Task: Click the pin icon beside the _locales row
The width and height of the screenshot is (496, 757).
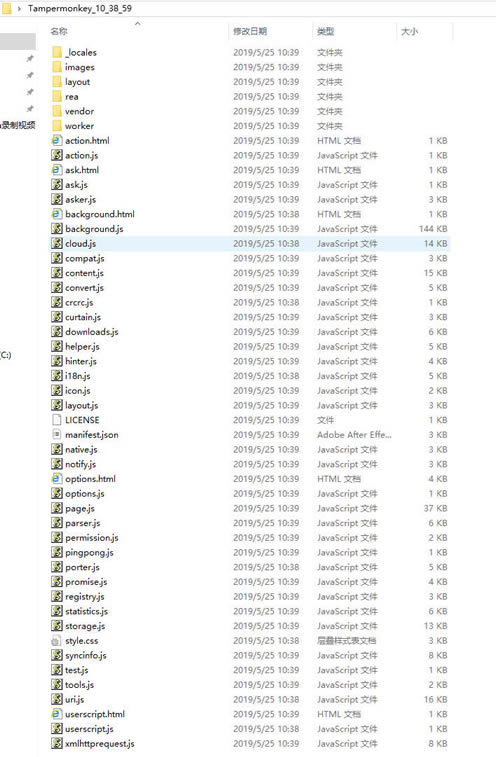Action: (x=30, y=58)
